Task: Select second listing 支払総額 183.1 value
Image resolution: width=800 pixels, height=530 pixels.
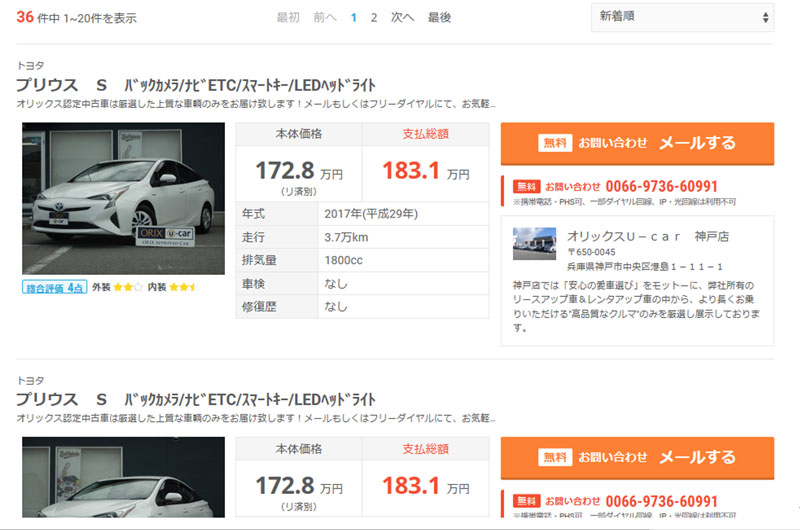Action: coord(426,486)
